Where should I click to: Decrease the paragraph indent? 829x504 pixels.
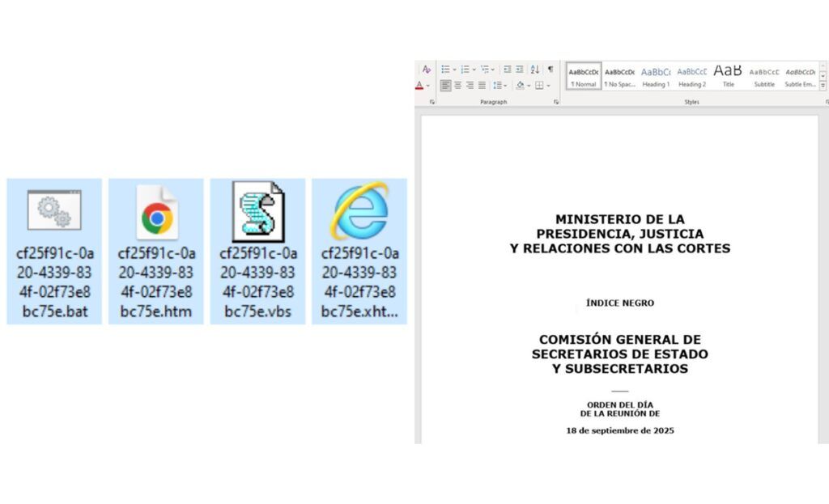point(508,69)
